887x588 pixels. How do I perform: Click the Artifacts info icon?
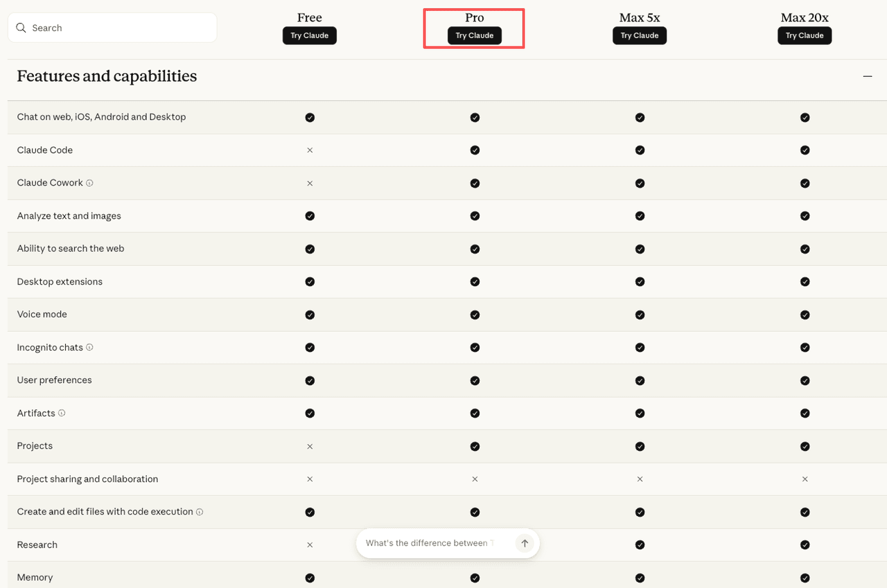click(x=61, y=413)
